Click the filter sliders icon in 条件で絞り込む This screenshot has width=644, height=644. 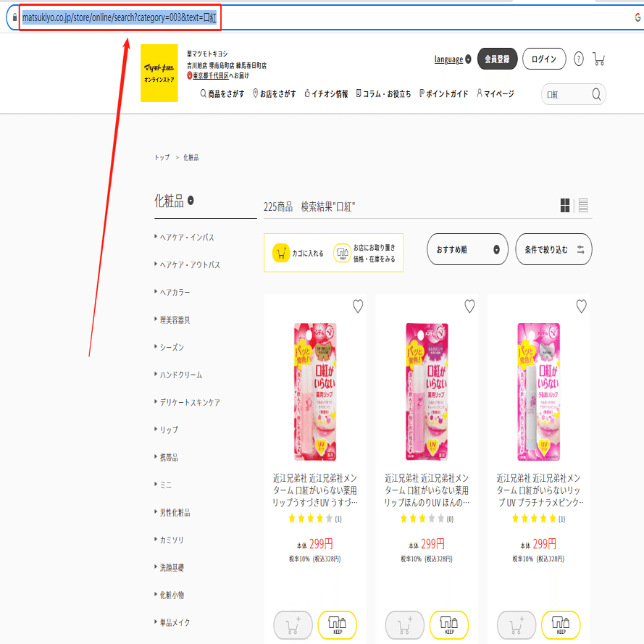pyautogui.click(x=580, y=249)
